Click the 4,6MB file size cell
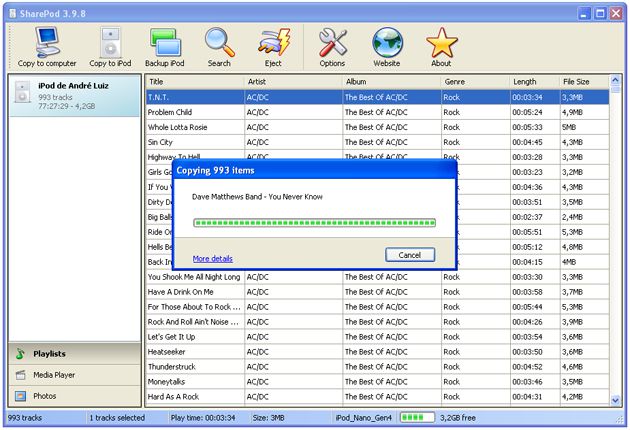Viewport: 630px width, 430px height. [x=585, y=367]
